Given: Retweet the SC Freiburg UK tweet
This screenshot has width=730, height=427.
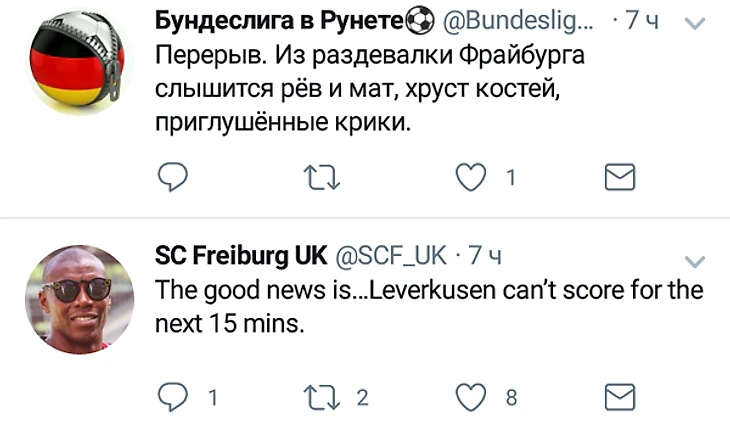Looking at the screenshot, I should [x=323, y=397].
